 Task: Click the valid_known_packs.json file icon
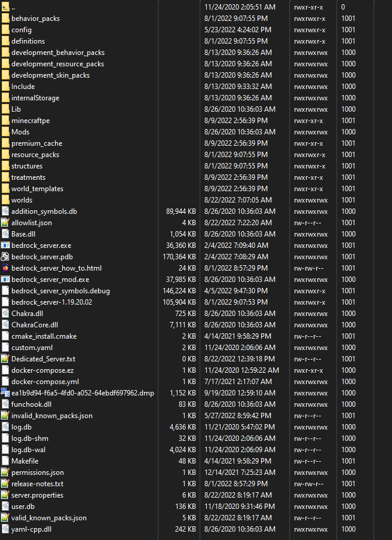coord(5,518)
